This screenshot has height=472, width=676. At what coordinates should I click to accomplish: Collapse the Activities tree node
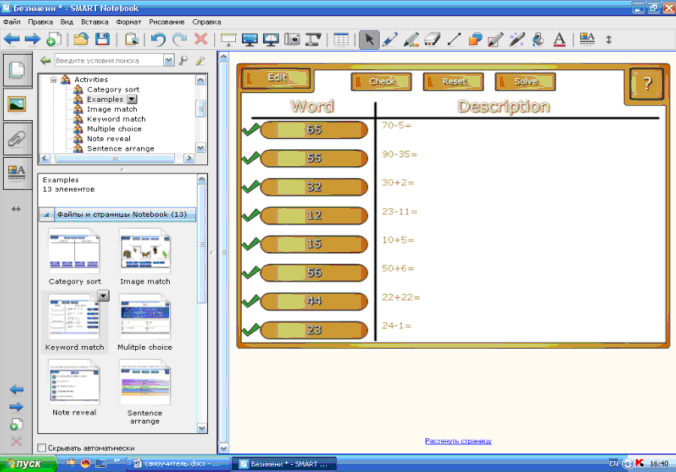tap(53, 80)
